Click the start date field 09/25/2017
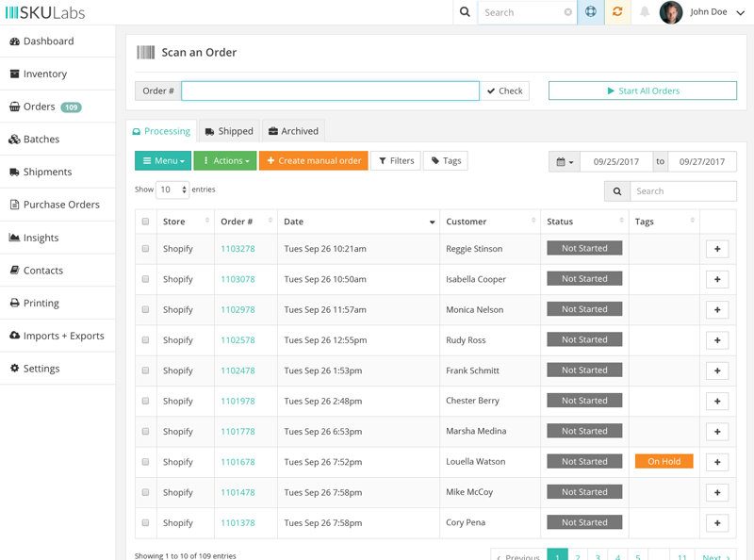 pos(616,161)
